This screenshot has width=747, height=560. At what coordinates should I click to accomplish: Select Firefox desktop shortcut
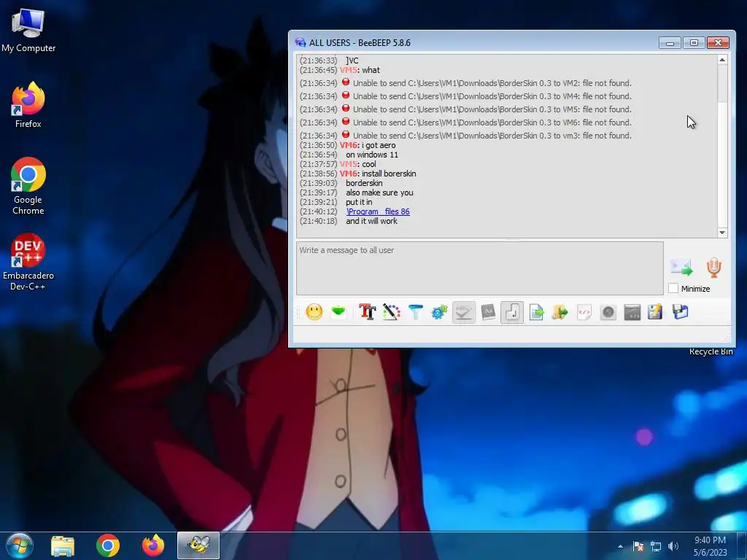28,104
